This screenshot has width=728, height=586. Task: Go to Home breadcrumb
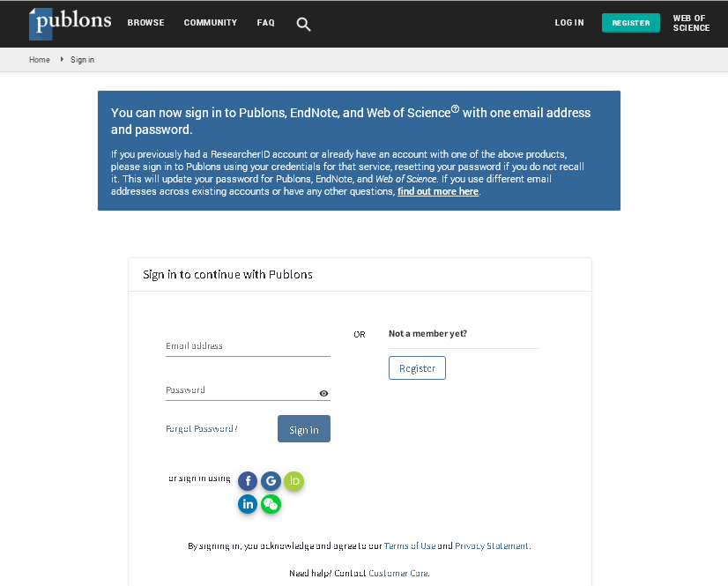point(40,59)
